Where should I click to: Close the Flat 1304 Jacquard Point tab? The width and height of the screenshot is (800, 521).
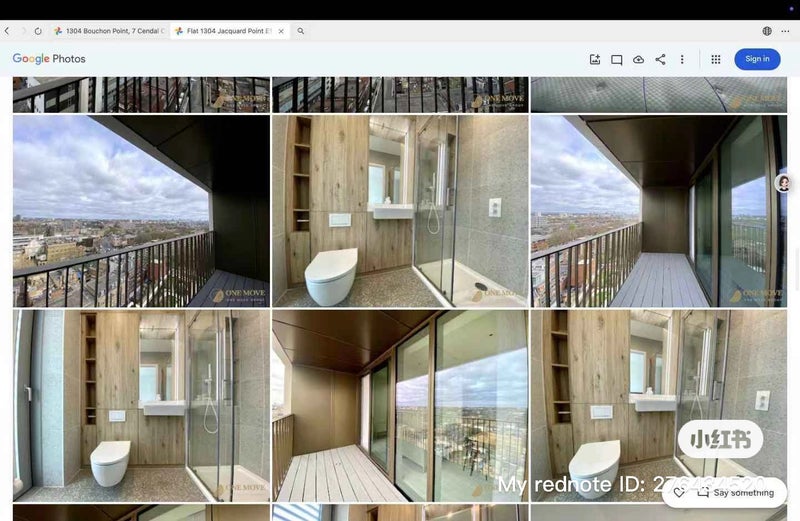(281, 31)
